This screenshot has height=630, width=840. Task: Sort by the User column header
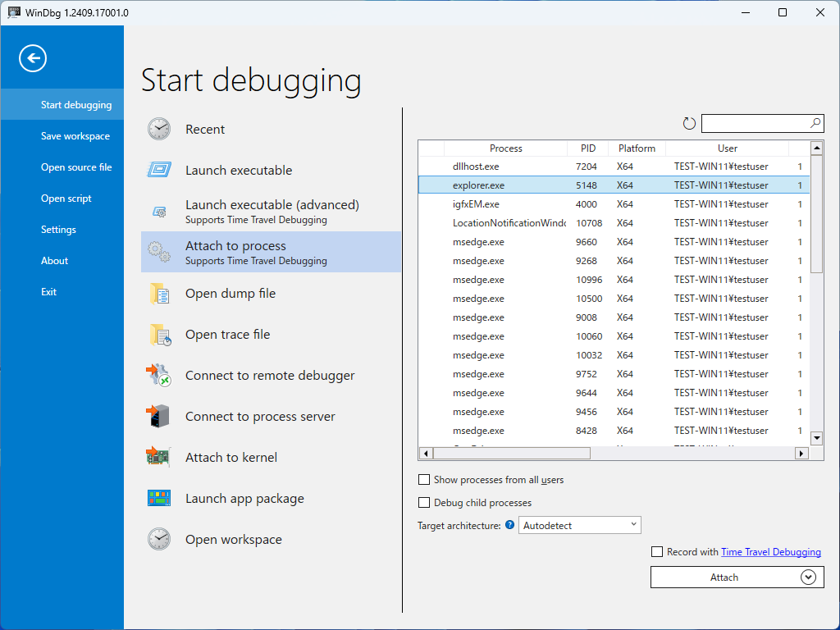pos(727,148)
